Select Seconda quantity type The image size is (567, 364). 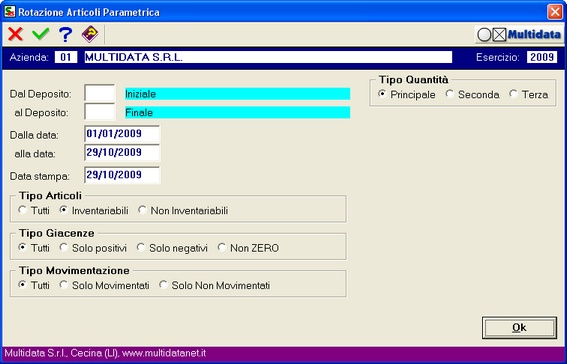(472, 95)
